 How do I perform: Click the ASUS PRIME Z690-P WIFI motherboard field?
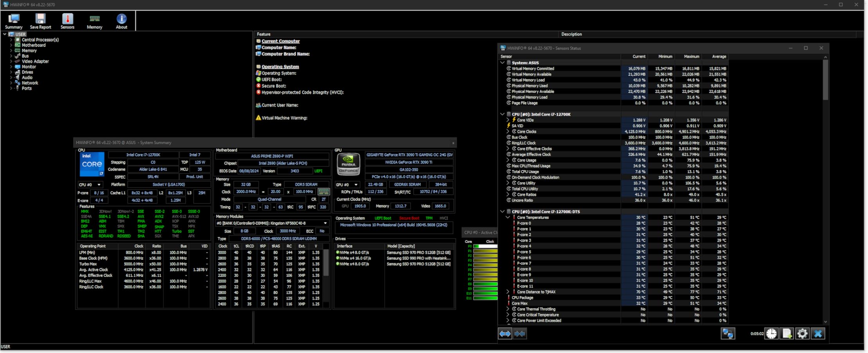(x=272, y=156)
